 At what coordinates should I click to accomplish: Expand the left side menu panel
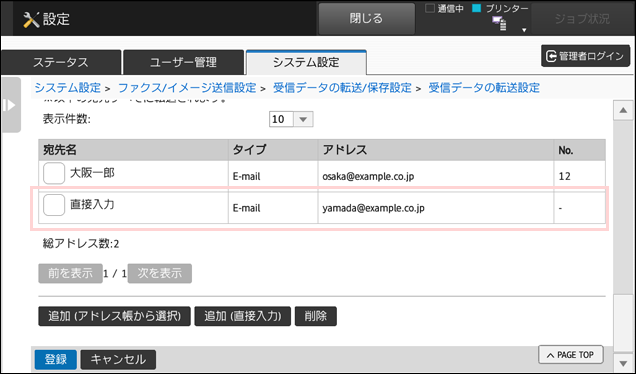[11, 105]
